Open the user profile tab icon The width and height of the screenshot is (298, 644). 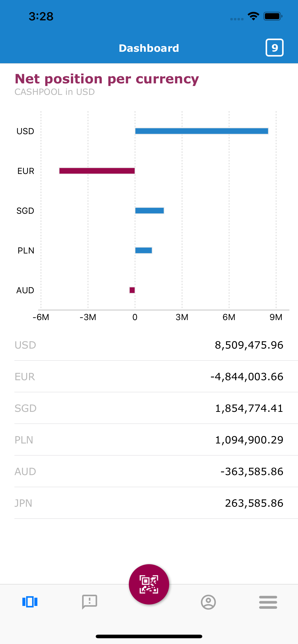click(x=208, y=602)
